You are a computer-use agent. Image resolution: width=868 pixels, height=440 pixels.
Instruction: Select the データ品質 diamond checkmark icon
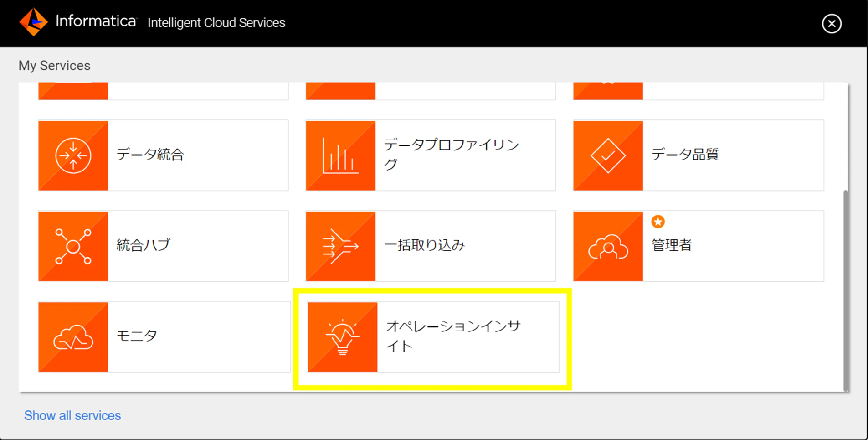[x=608, y=155]
